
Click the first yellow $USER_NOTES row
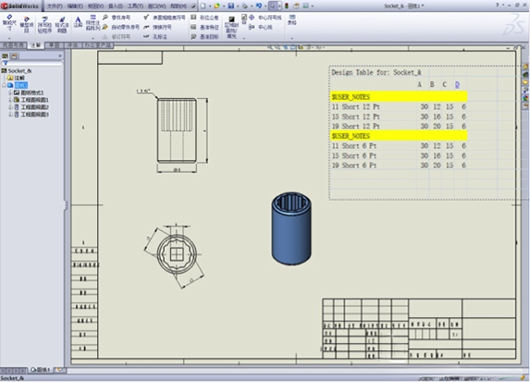[x=399, y=97]
